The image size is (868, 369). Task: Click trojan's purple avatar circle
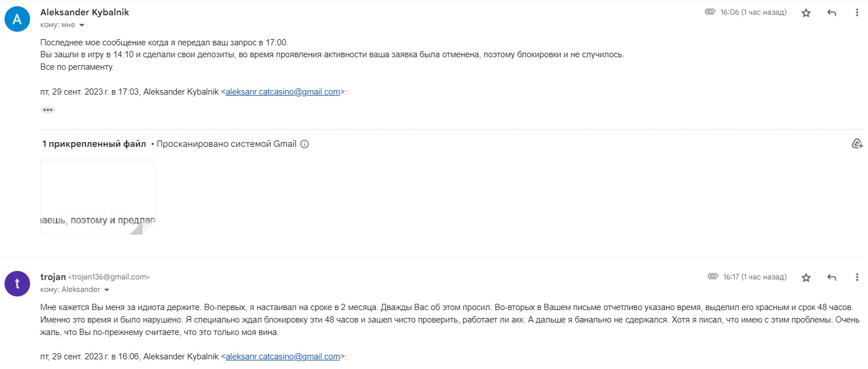pyautogui.click(x=17, y=283)
